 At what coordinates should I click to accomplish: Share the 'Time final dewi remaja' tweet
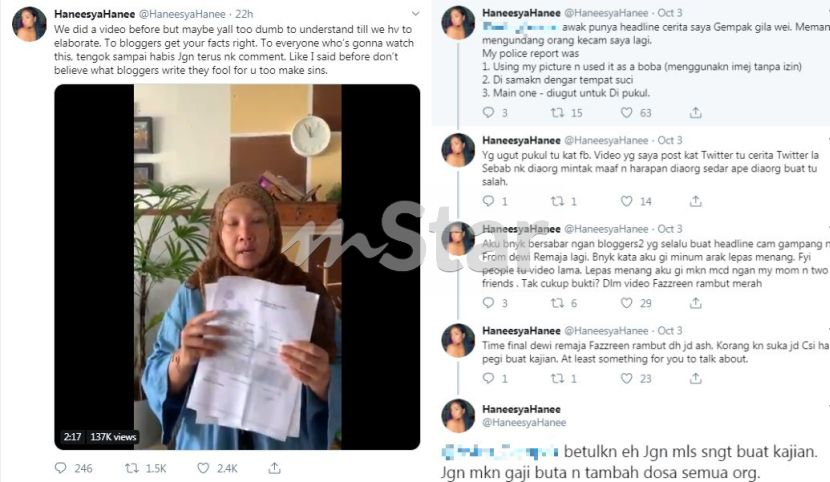click(x=696, y=378)
